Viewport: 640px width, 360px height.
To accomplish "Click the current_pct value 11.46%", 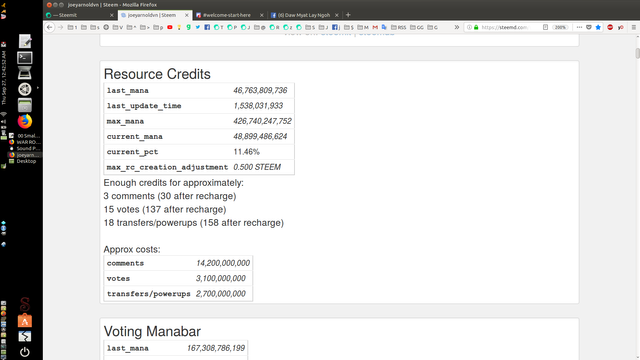I will click(x=247, y=152).
